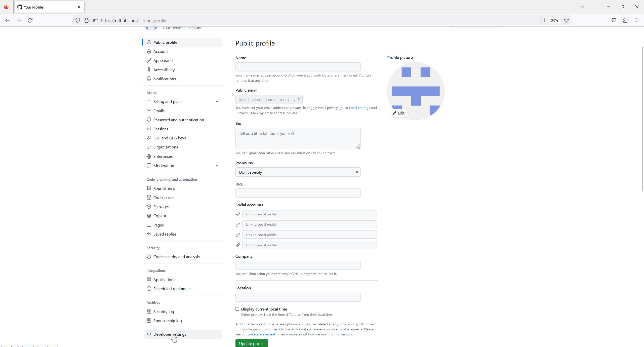The width and height of the screenshot is (644, 347).
Task: Bookmark this page with star icon
Action: coord(567,20)
